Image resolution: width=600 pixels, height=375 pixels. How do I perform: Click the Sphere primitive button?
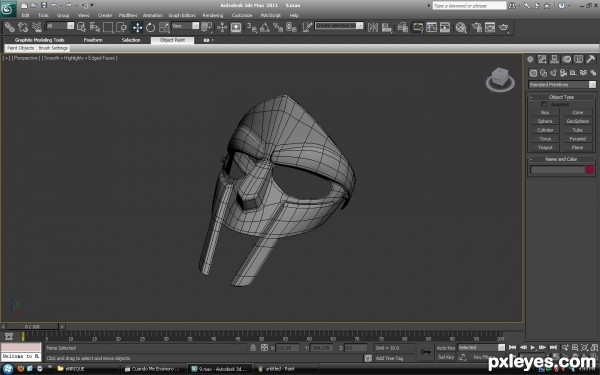click(545, 121)
